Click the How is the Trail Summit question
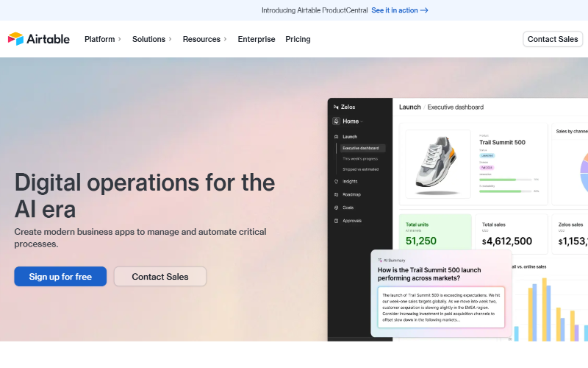 [x=429, y=274]
